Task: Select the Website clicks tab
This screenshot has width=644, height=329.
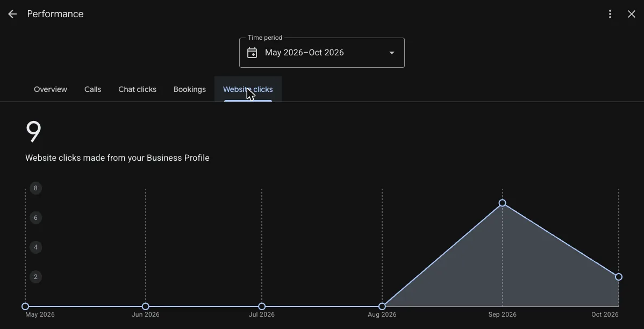Action: 248,89
